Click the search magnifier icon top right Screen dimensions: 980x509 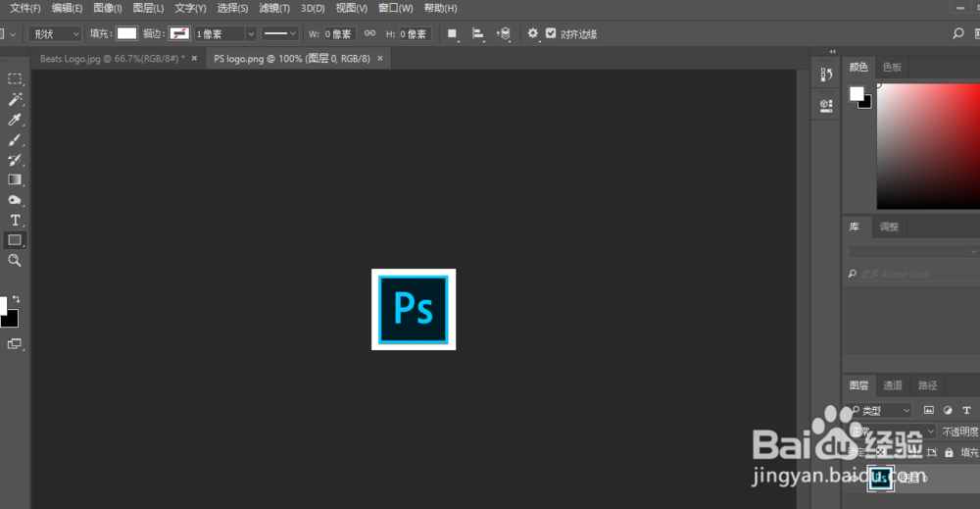[x=958, y=33]
